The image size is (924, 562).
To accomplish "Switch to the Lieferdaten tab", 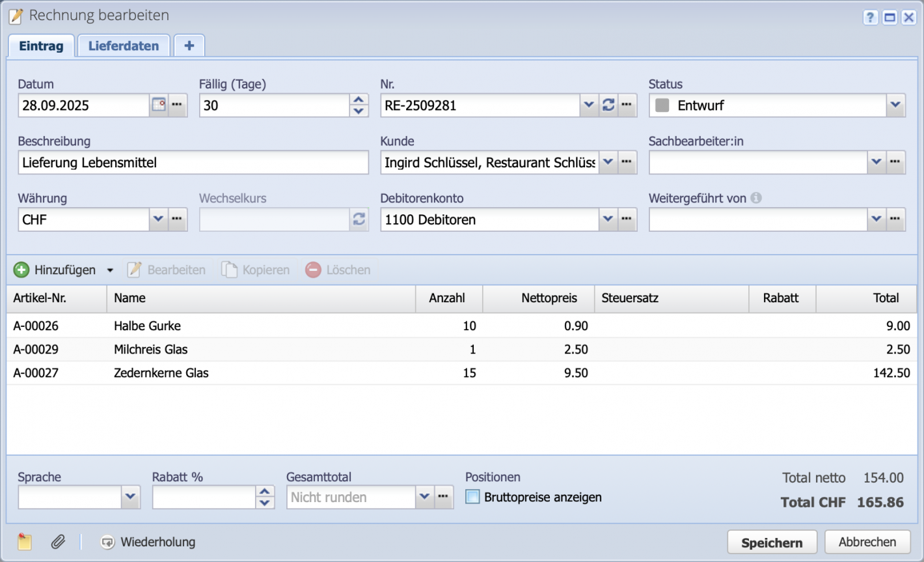I will pyautogui.click(x=124, y=45).
